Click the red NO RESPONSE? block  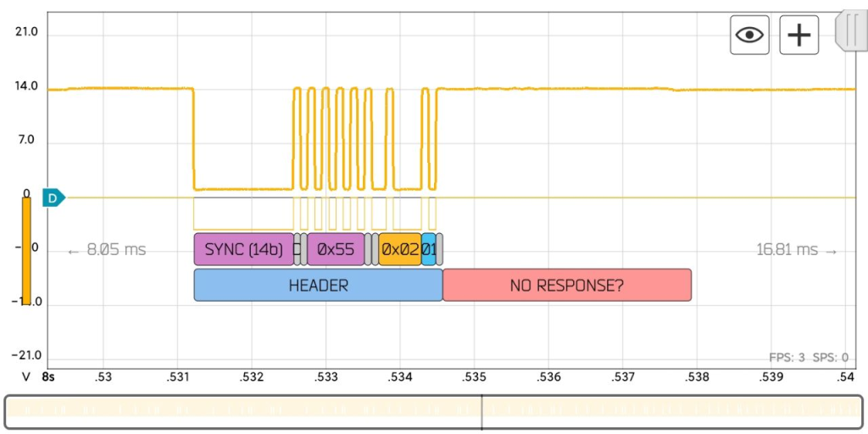566,286
